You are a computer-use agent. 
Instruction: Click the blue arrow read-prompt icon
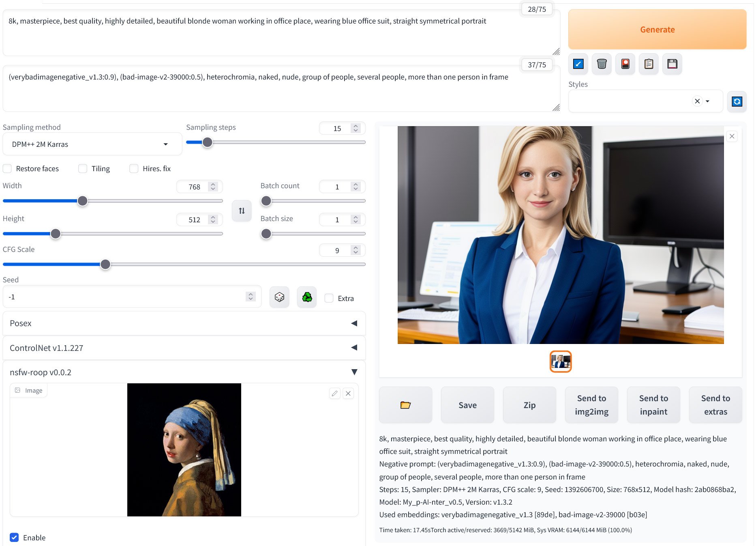click(578, 64)
